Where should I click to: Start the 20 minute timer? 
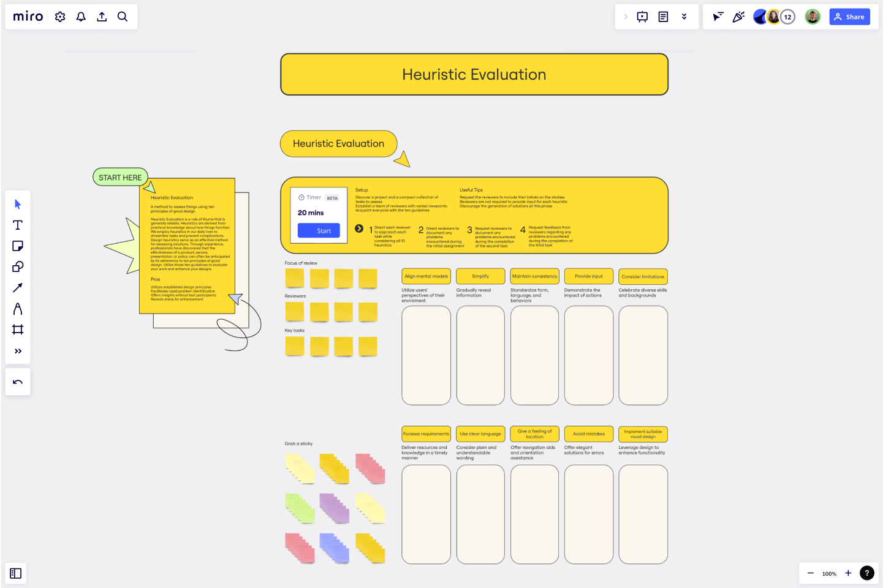pyautogui.click(x=318, y=230)
